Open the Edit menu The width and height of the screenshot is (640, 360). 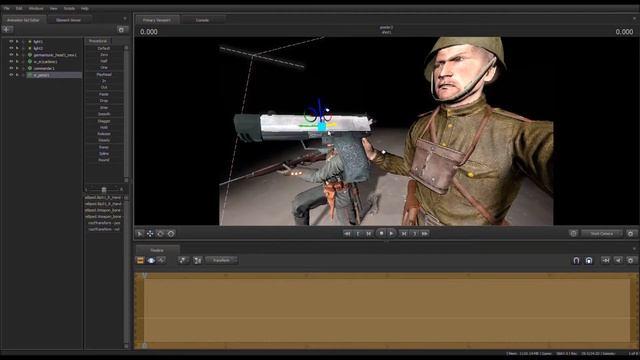click(x=19, y=8)
